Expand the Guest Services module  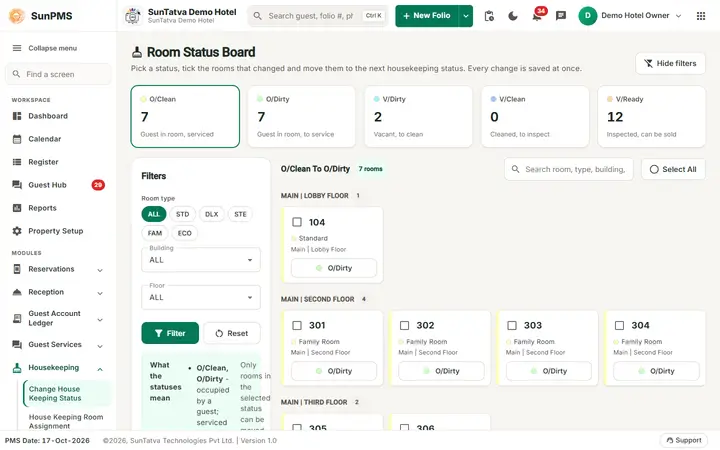coord(100,346)
